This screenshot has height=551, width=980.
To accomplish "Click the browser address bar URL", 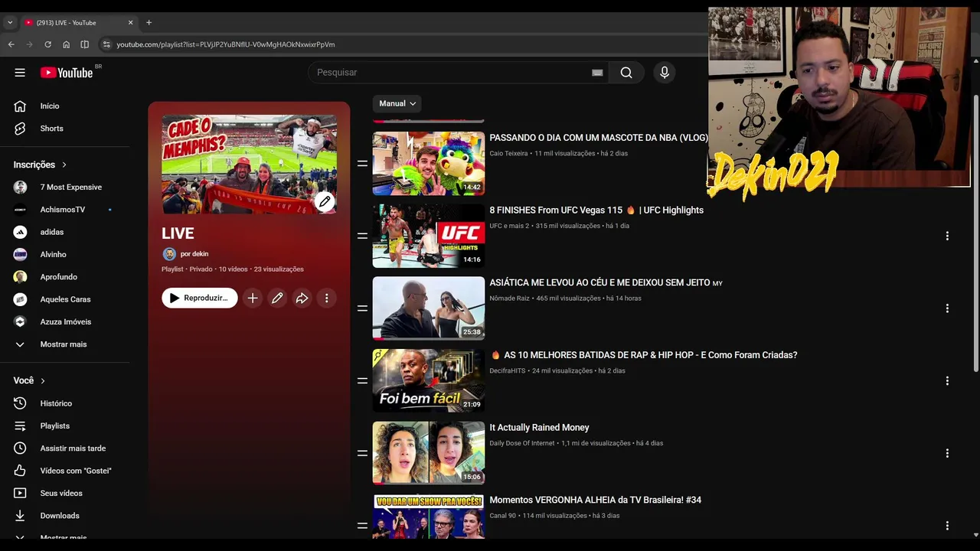I will pyautogui.click(x=226, y=44).
